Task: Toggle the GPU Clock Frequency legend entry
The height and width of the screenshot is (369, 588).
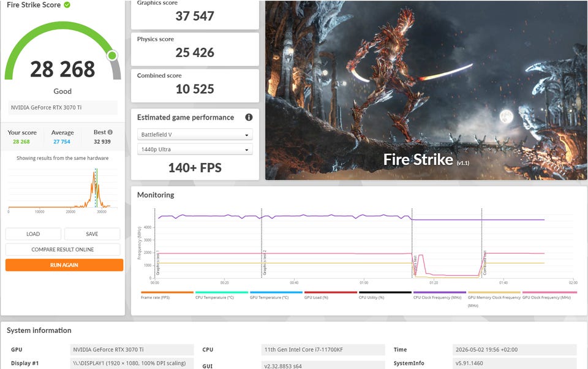Action: (x=549, y=295)
